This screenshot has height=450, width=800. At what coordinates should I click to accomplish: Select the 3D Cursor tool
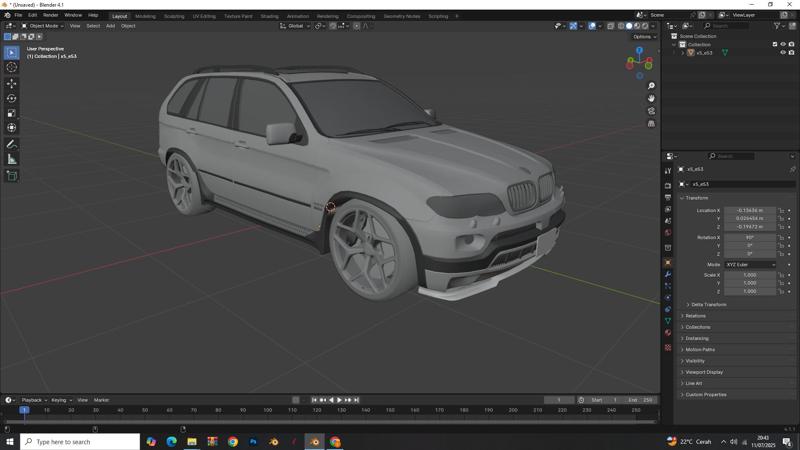point(11,67)
